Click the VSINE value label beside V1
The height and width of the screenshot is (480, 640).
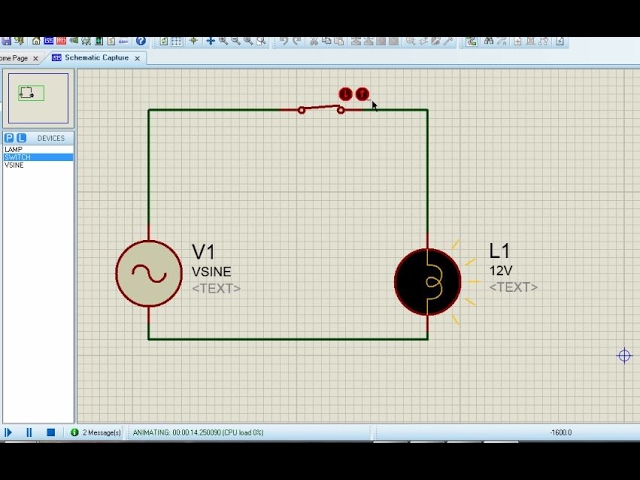click(x=211, y=271)
